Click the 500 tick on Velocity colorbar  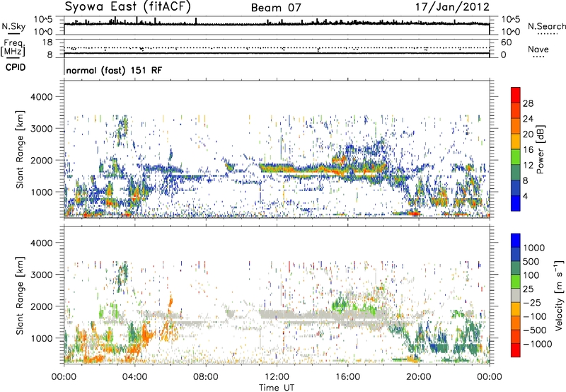coord(531,261)
